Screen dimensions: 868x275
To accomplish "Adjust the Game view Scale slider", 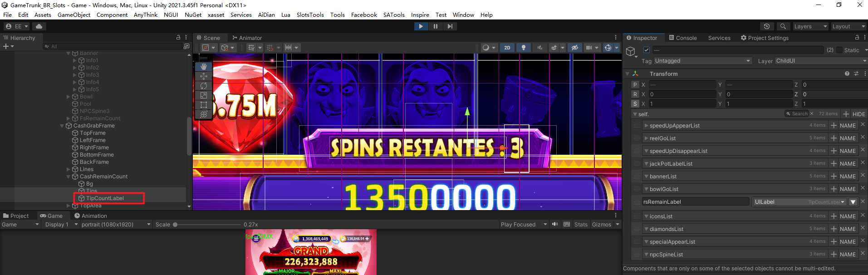I will pyautogui.click(x=175, y=225).
